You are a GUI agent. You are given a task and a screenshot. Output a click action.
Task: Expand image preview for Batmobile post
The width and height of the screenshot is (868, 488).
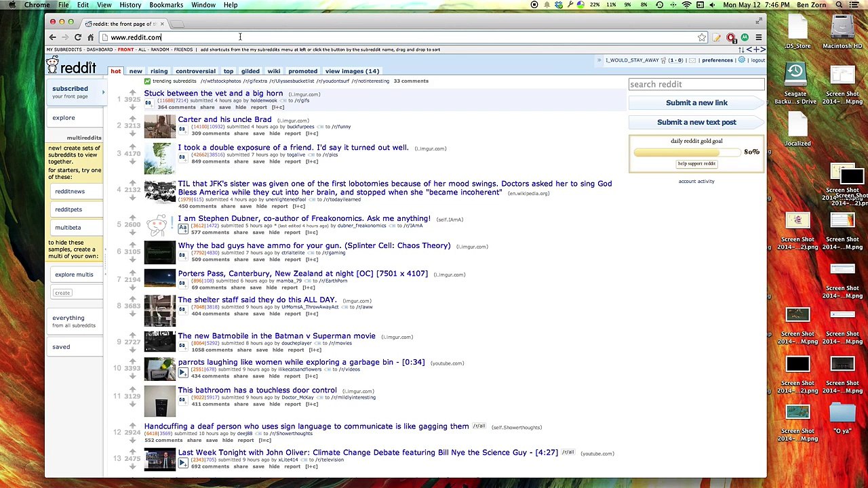182,346
